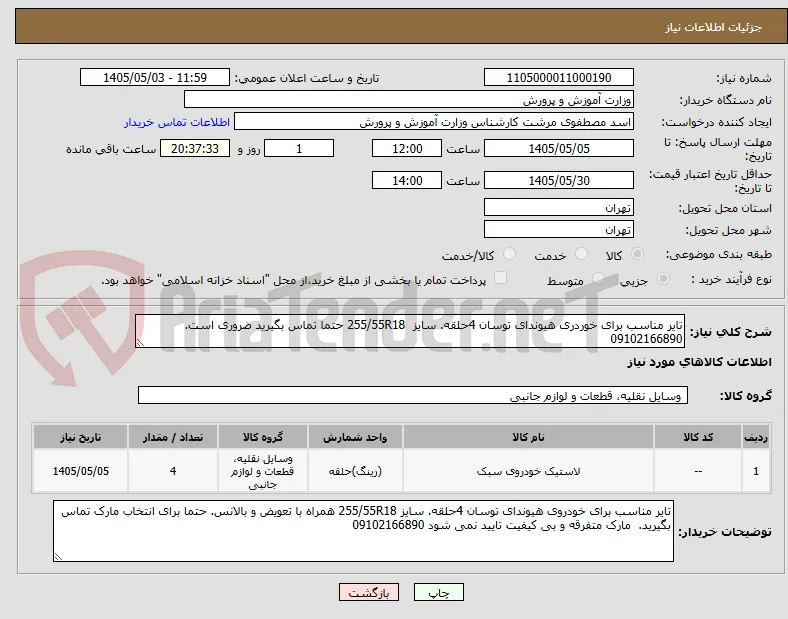
Task: Select the جزیی purchase type radio
Action: (663, 278)
